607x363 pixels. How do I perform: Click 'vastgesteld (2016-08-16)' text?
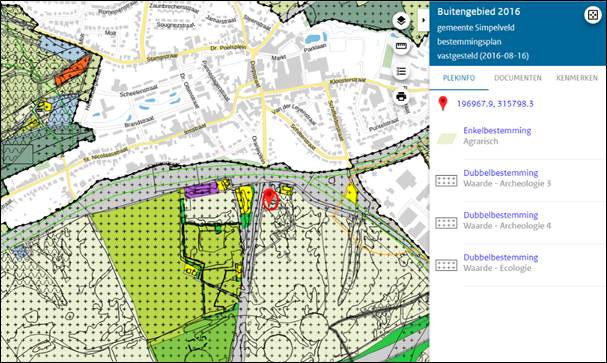tap(483, 56)
